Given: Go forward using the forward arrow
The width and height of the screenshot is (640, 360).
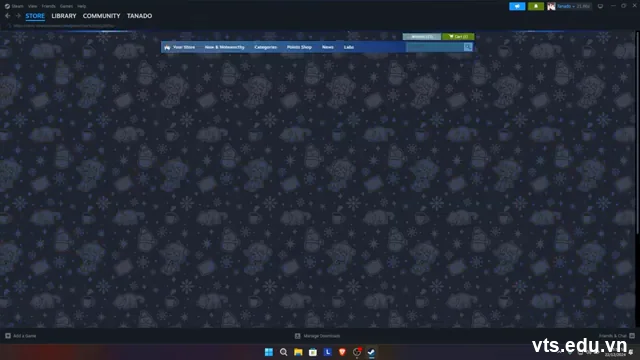Looking at the screenshot, I should [18, 16].
